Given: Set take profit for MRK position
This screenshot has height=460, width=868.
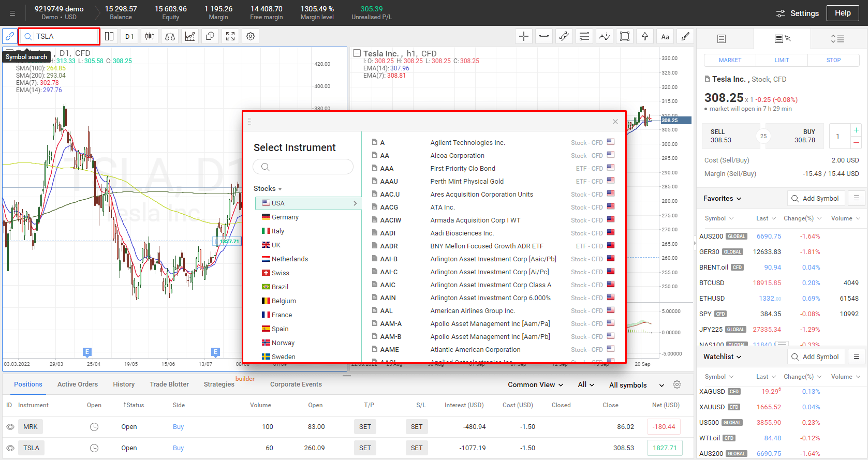Looking at the screenshot, I should (x=365, y=427).
